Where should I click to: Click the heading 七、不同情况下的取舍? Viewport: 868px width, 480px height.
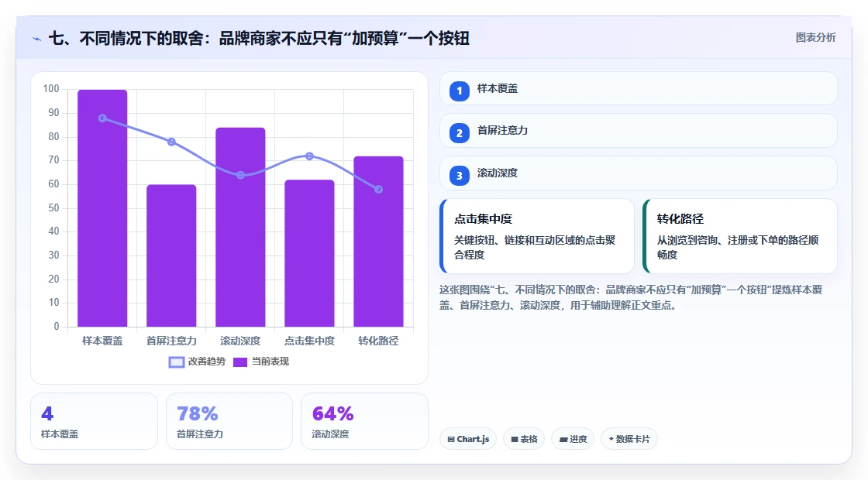259,38
